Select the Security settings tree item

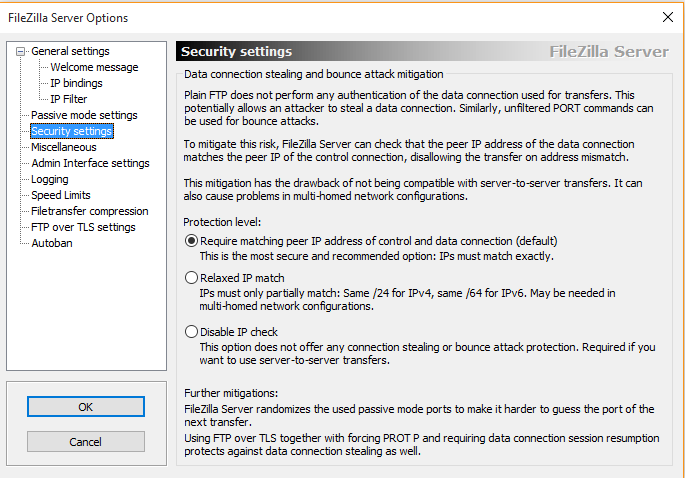click(72, 131)
